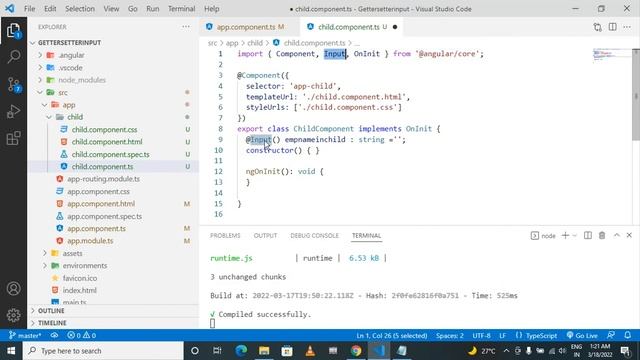Click Ln 1, Col 26 cursor position

tap(392, 336)
